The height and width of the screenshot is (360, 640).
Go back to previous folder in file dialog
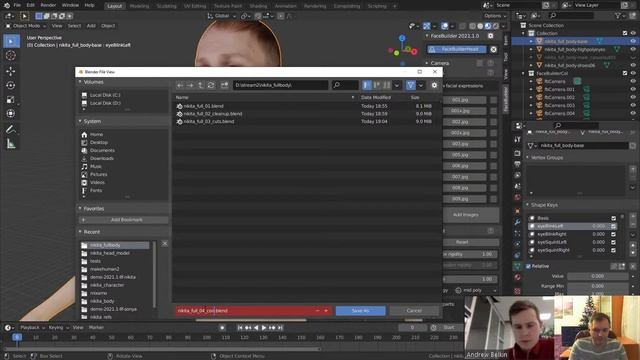tap(180, 85)
